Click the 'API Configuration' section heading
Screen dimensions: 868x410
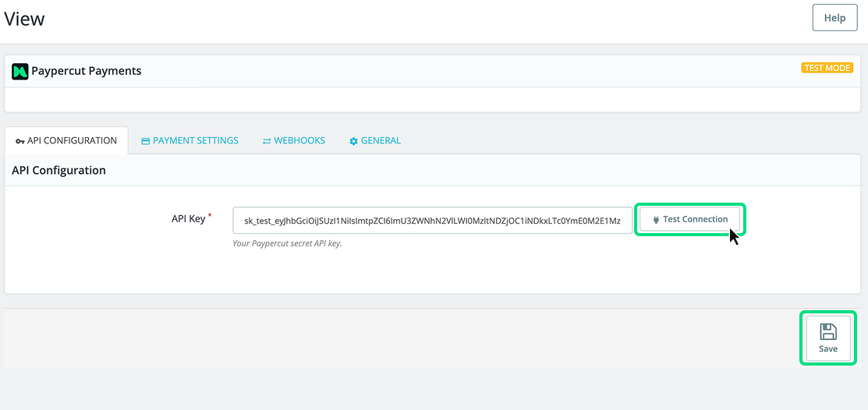click(x=58, y=171)
